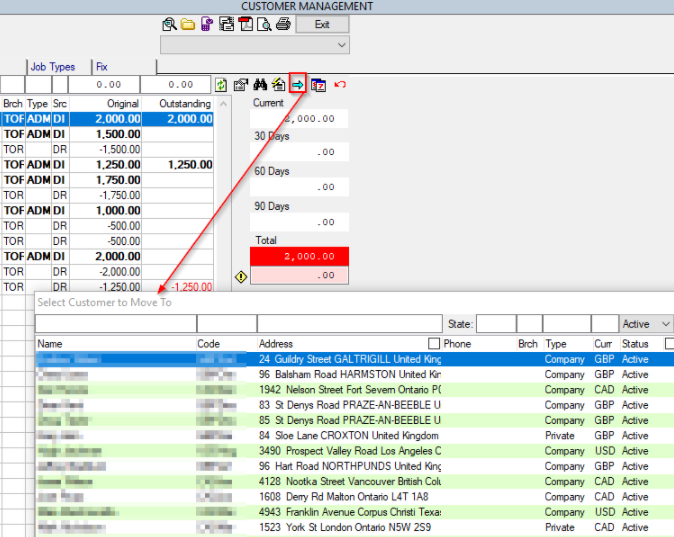Click the printer icon

click(x=283, y=24)
